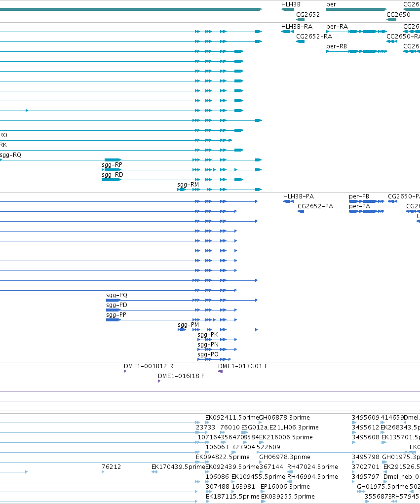The width and height of the screenshot is (420, 504).
Task: Select the EK039255.5prime EST label
Action: [288, 497]
